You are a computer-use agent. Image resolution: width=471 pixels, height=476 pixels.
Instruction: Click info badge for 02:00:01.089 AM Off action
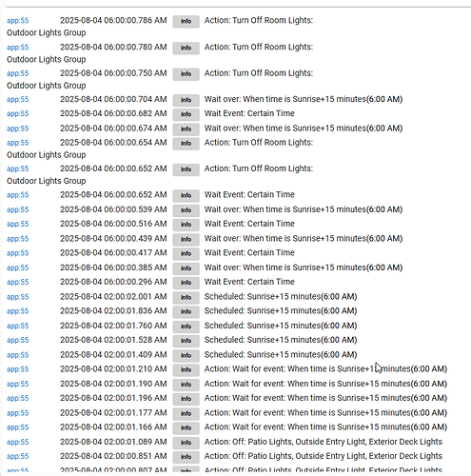186,443
